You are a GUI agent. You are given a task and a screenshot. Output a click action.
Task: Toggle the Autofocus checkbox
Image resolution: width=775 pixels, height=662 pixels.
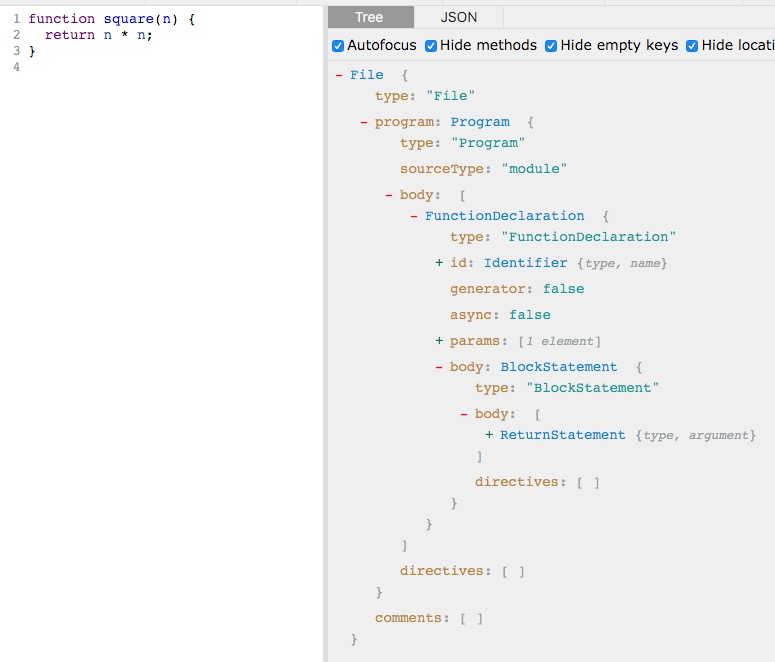(338, 46)
